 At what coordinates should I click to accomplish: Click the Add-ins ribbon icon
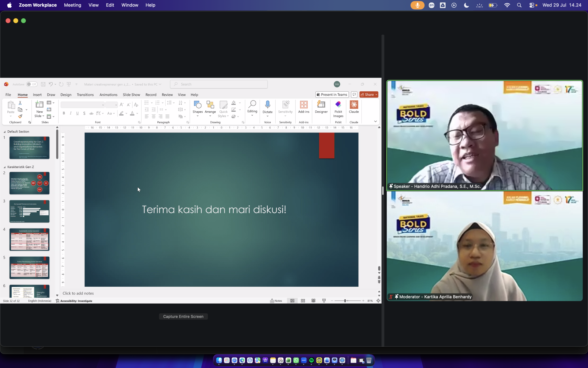[303, 107]
